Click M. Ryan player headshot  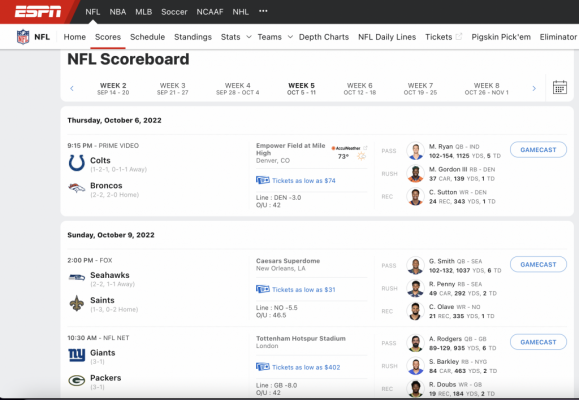(x=415, y=151)
